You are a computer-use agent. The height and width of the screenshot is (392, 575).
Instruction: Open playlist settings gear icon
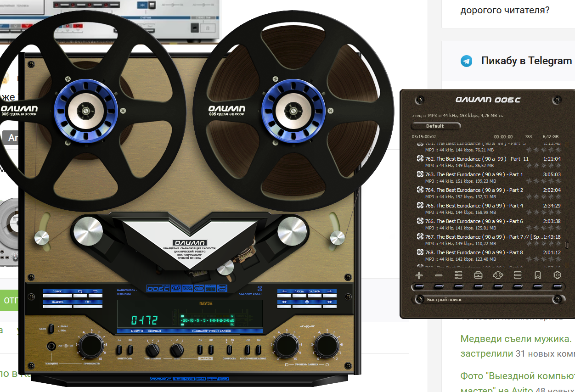pos(557,275)
